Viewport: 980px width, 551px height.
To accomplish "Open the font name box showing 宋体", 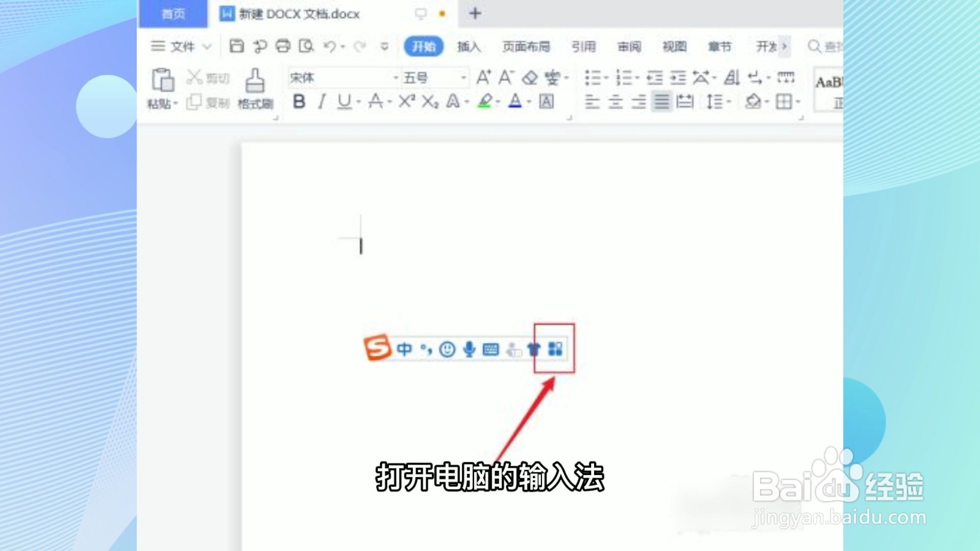I will [344, 78].
